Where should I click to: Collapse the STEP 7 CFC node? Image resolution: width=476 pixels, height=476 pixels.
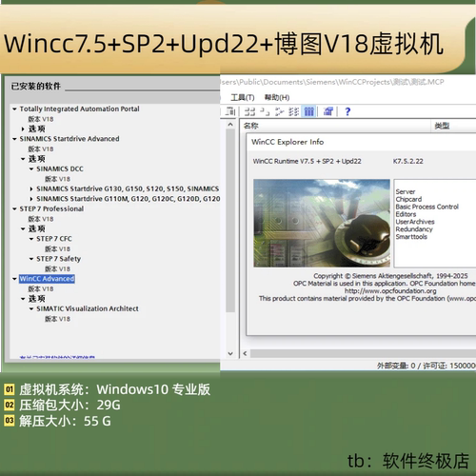coord(31,239)
